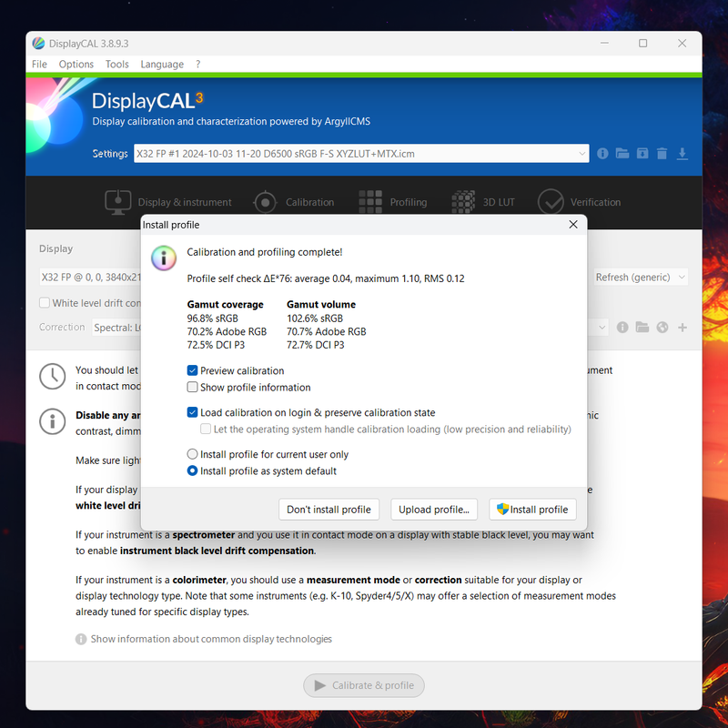Toggle Preview calibration checkbox
This screenshot has height=728, width=728.
(192, 370)
